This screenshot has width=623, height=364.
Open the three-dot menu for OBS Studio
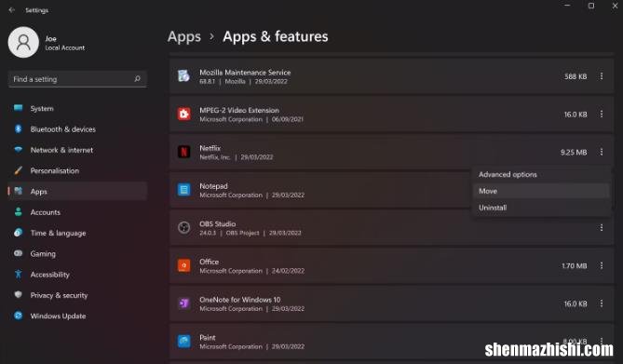click(x=602, y=228)
